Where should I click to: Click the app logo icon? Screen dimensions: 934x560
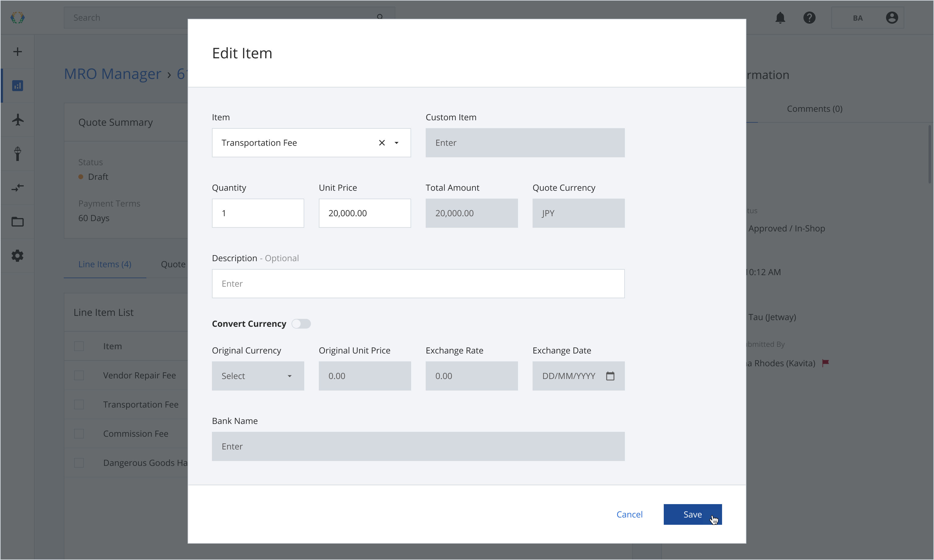(x=17, y=17)
